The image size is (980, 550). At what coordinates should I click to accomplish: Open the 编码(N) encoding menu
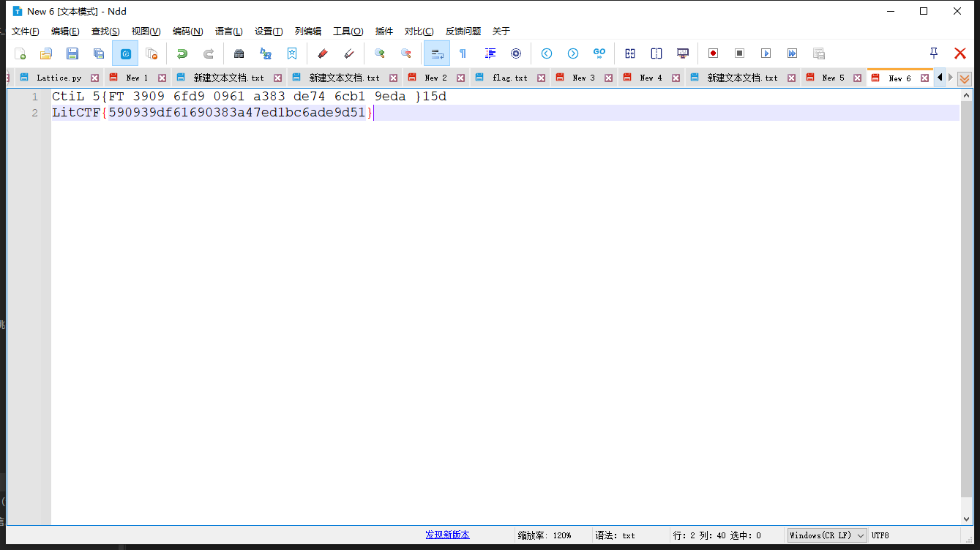coord(187,31)
